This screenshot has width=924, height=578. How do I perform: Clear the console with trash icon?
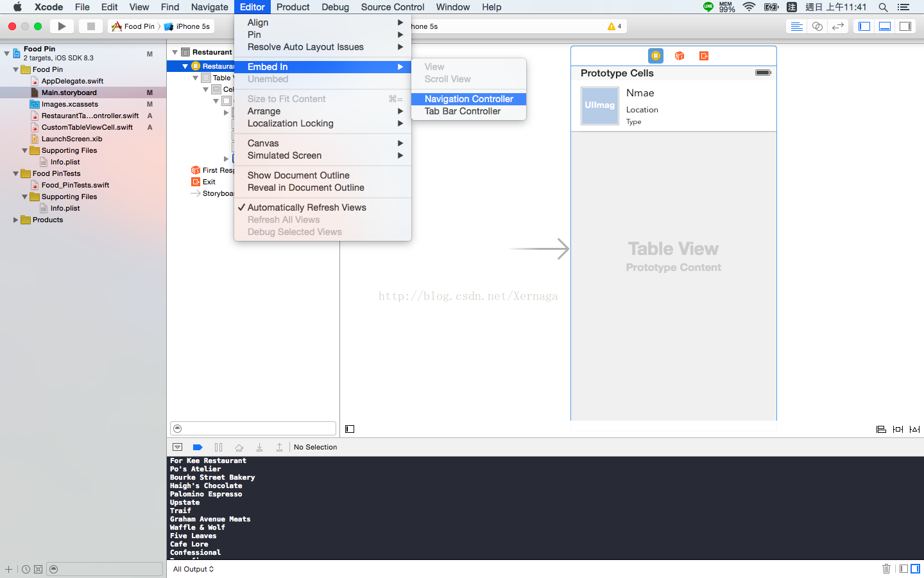pos(886,568)
